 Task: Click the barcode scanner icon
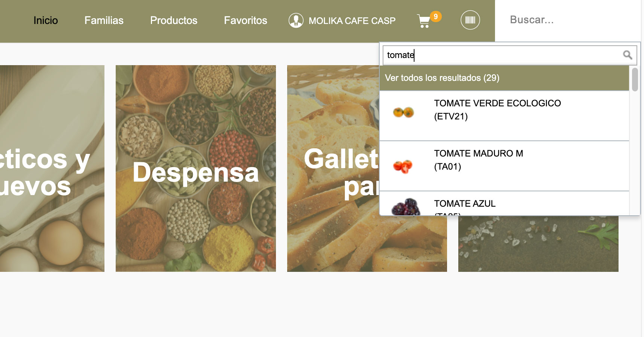[470, 20]
